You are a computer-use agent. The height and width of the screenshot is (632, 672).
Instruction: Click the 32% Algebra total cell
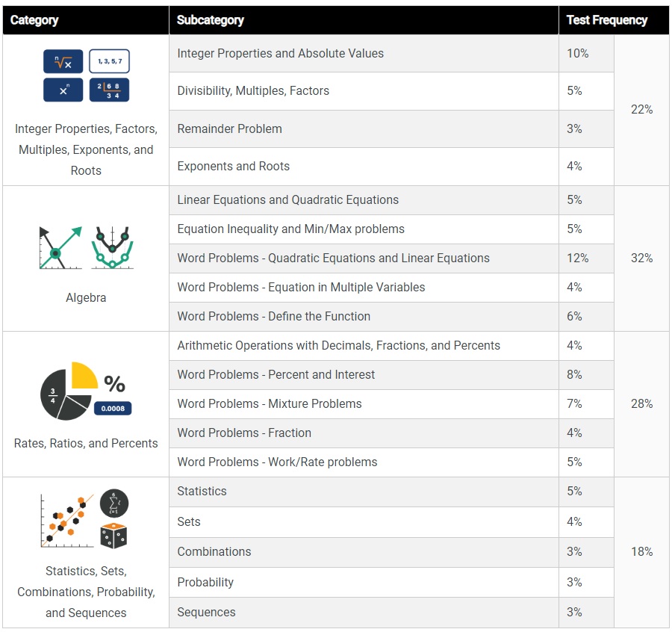pos(641,258)
